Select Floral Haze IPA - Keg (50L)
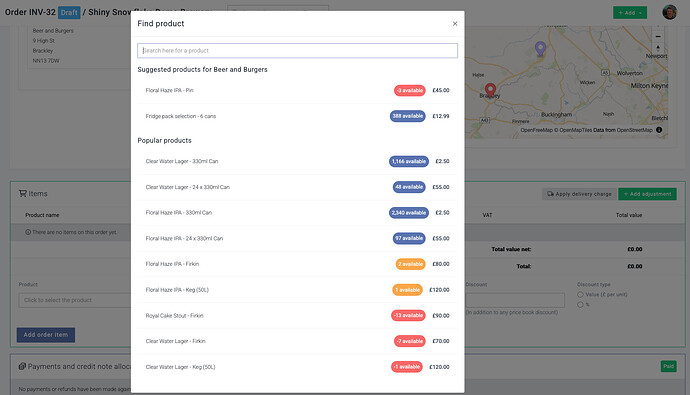The width and height of the screenshot is (690, 395). pyautogui.click(x=297, y=290)
